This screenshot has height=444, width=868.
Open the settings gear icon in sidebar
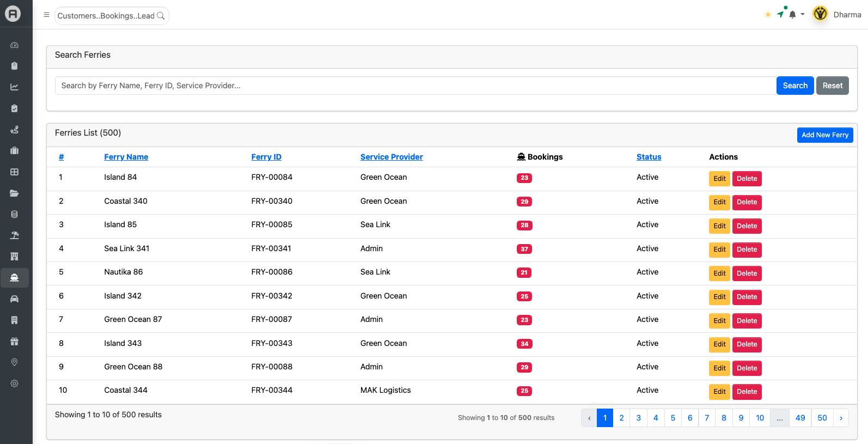coord(15,384)
